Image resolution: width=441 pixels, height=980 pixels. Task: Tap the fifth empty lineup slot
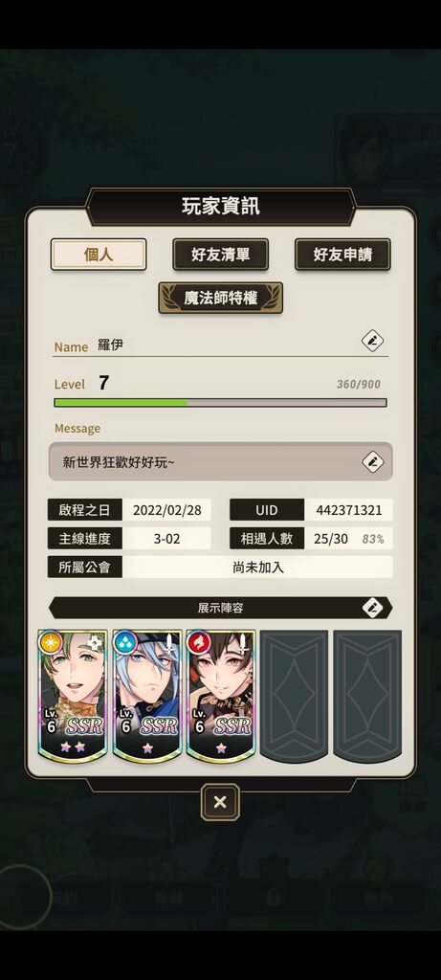click(x=367, y=696)
